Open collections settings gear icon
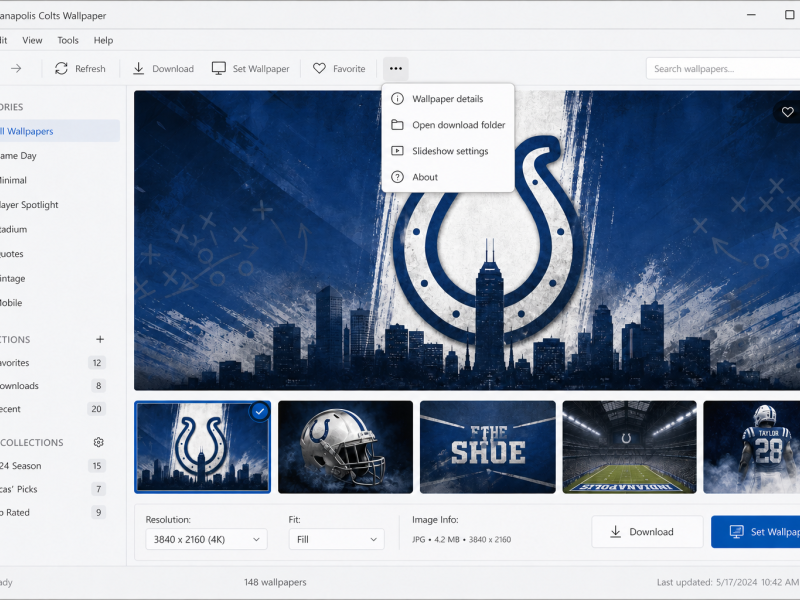 (98, 442)
